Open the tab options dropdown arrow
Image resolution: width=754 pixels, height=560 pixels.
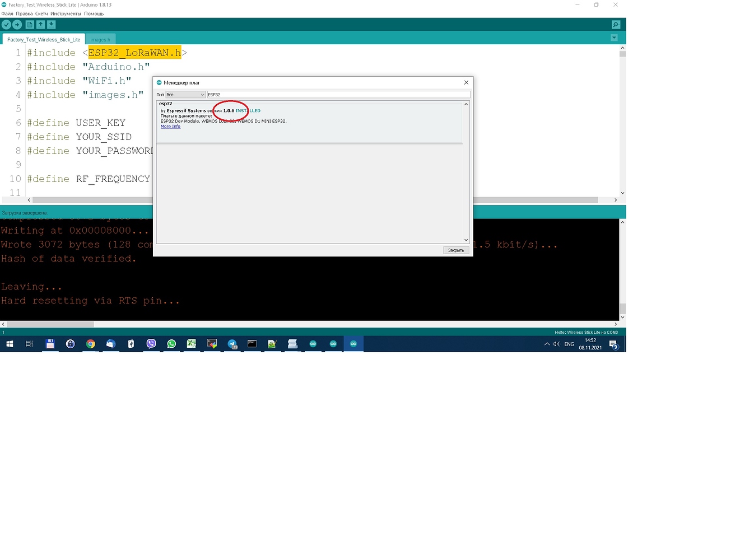point(614,38)
